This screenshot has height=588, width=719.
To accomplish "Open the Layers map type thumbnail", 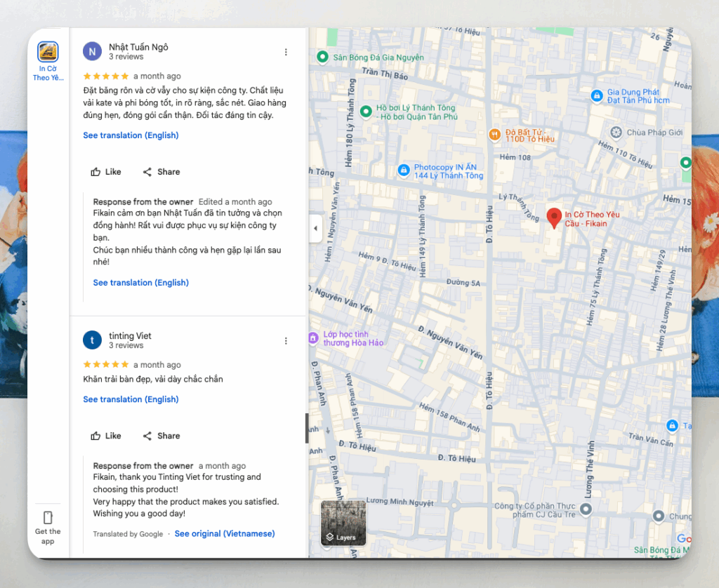I will point(343,523).
